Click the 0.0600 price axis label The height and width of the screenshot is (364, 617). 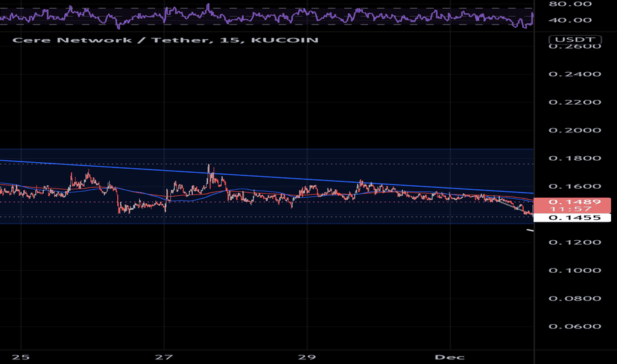pos(575,327)
